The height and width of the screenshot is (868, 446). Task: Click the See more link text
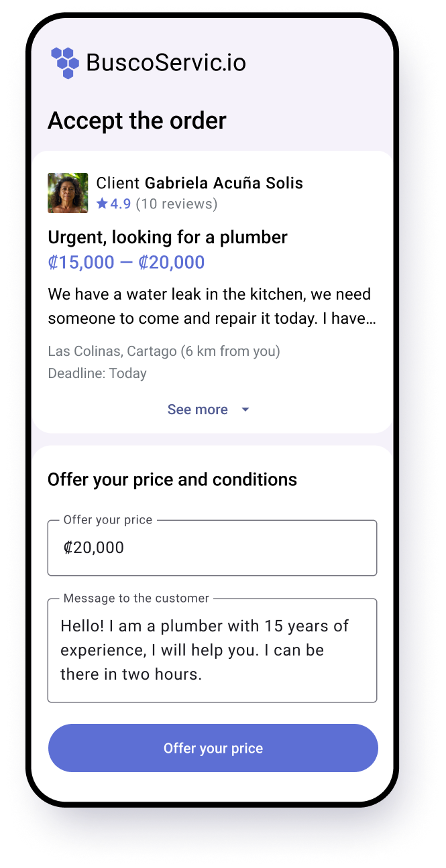tap(197, 410)
